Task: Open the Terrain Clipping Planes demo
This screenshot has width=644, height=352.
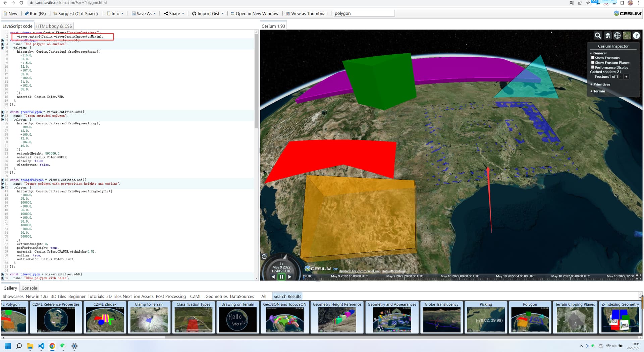Action: tap(575, 317)
